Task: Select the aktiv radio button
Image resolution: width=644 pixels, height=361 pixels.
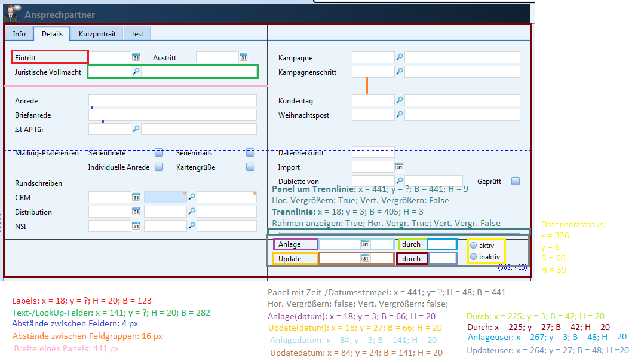Action: coord(473,246)
